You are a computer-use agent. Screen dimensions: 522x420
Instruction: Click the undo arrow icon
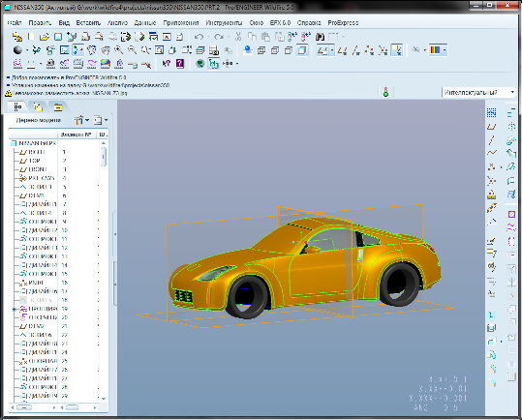click(200, 37)
